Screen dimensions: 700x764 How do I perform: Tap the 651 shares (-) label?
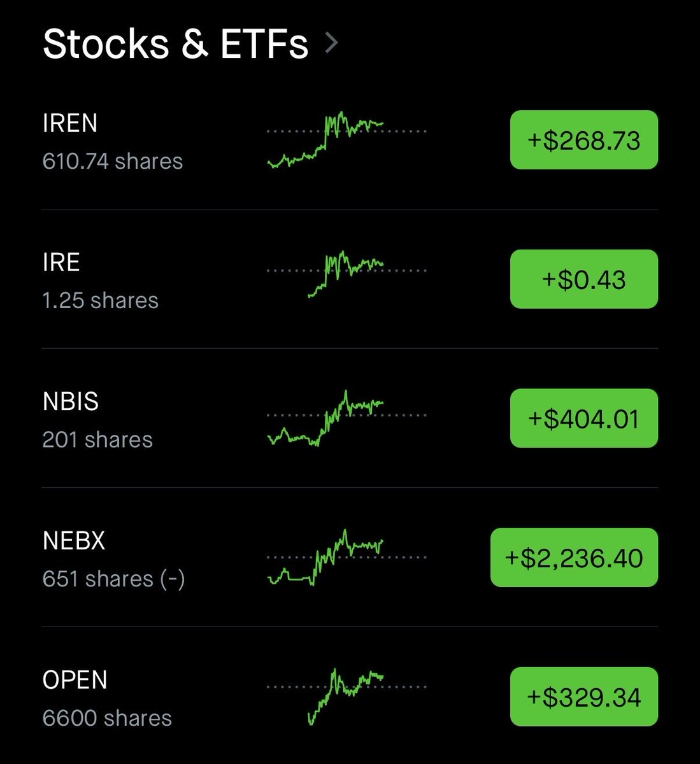click(x=113, y=579)
